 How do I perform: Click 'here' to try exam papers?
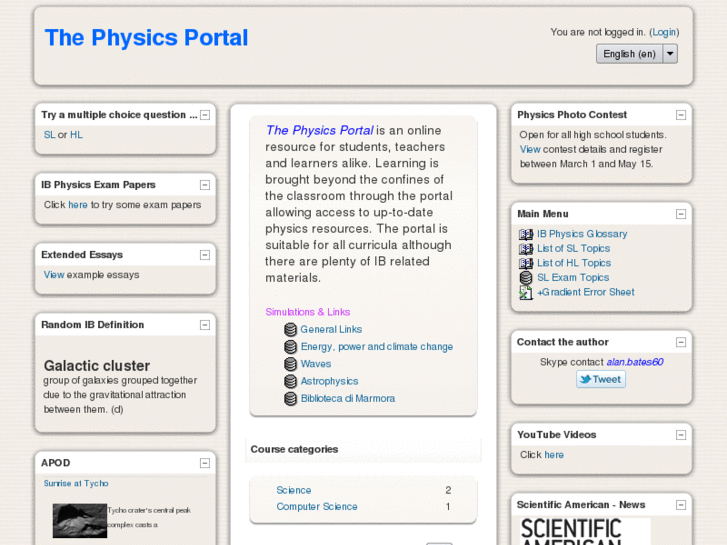[x=78, y=205]
